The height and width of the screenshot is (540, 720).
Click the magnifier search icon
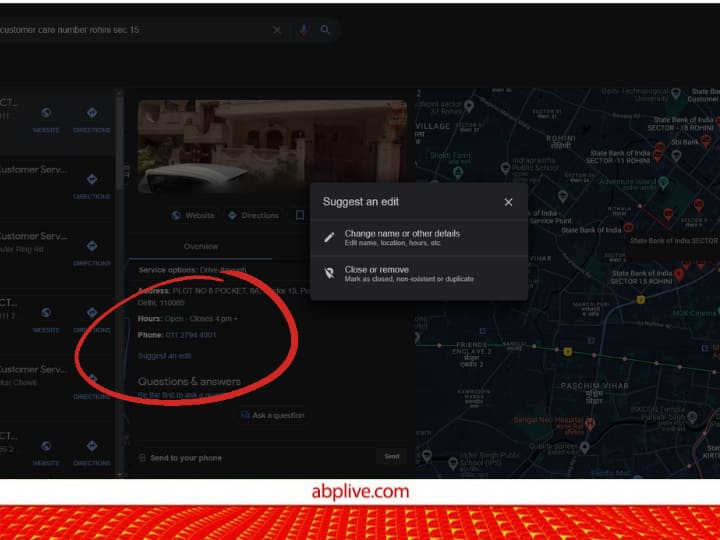click(x=325, y=30)
